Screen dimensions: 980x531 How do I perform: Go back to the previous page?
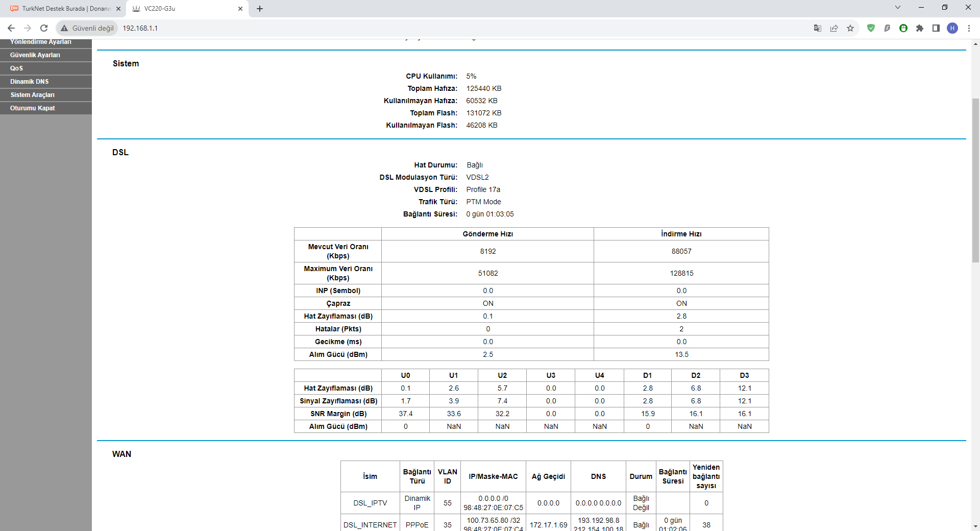tap(11, 28)
